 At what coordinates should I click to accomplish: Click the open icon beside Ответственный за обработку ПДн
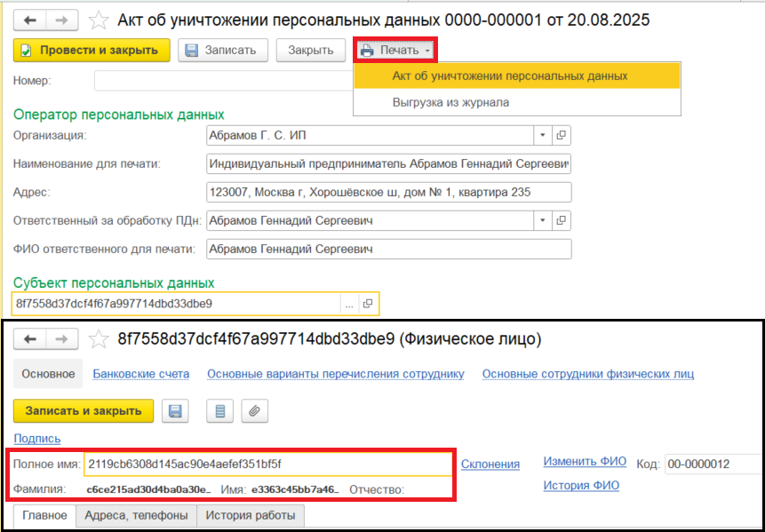pos(562,220)
